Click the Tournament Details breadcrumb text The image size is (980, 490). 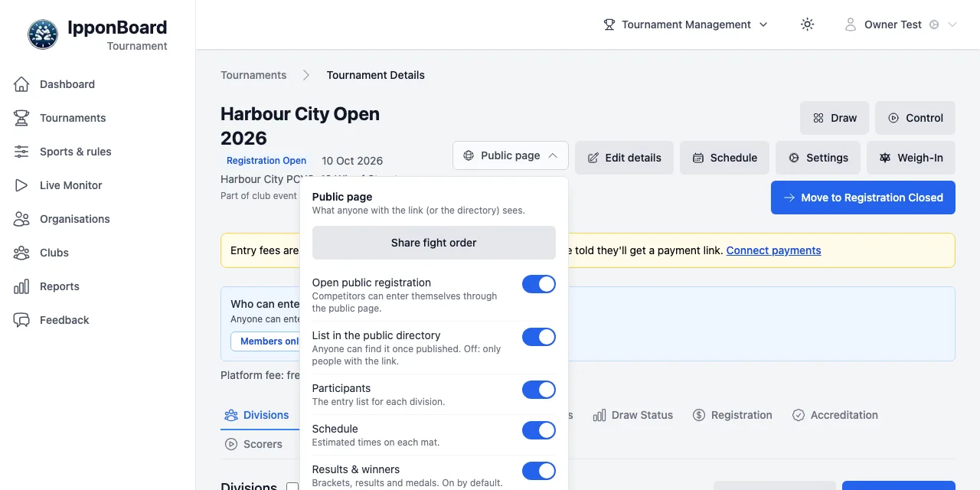376,75
